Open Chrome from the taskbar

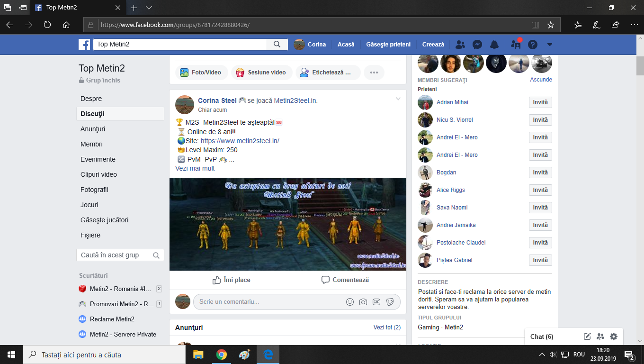point(221,355)
